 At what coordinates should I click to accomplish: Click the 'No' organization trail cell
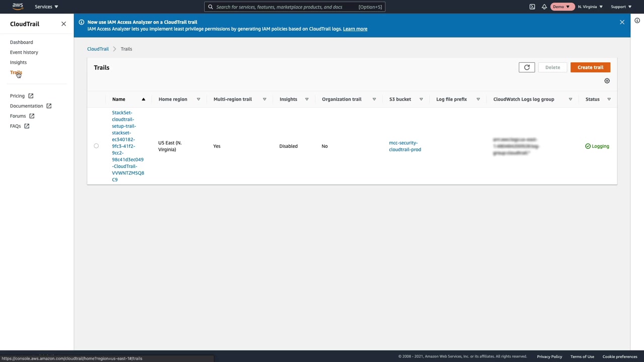(325, 146)
